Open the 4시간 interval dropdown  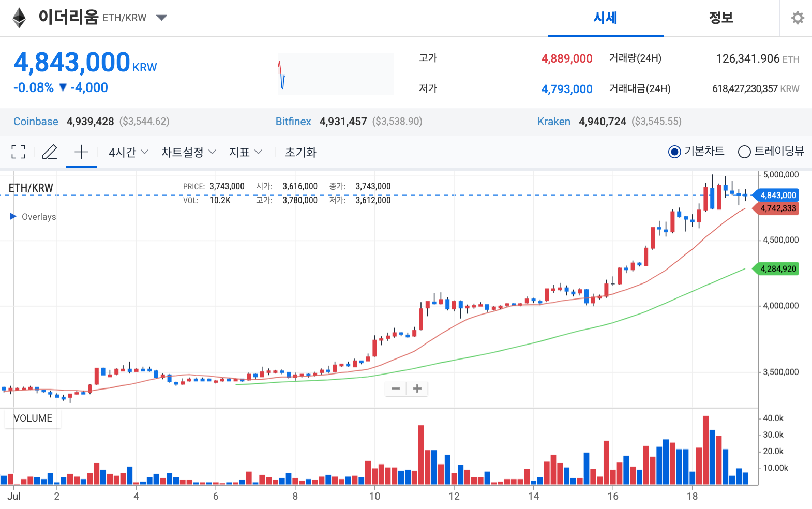click(x=128, y=152)
